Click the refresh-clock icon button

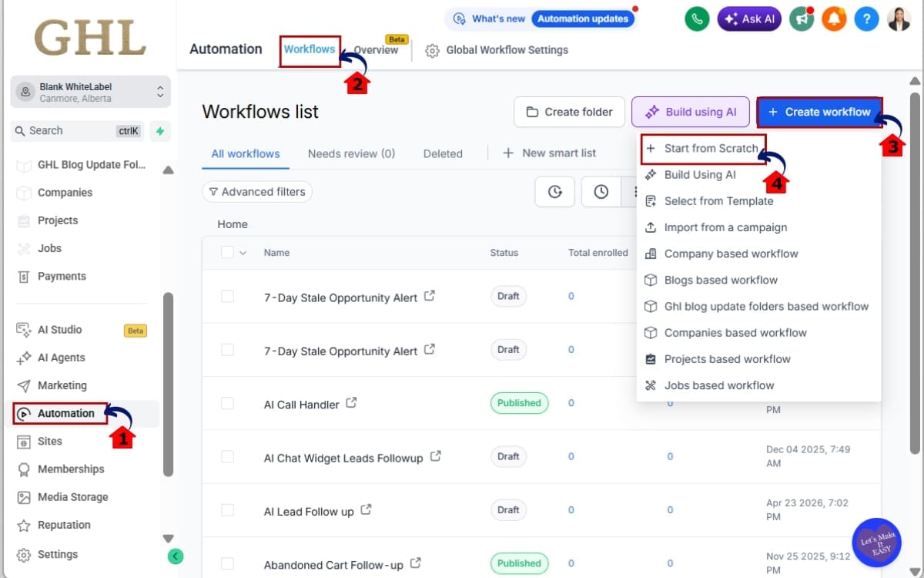[554, 192]
